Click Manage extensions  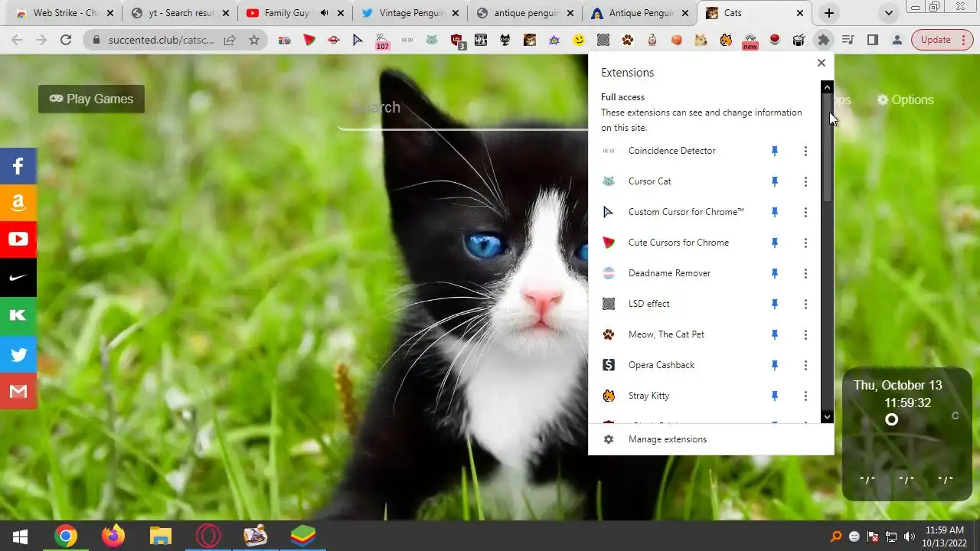click(667, 439)
